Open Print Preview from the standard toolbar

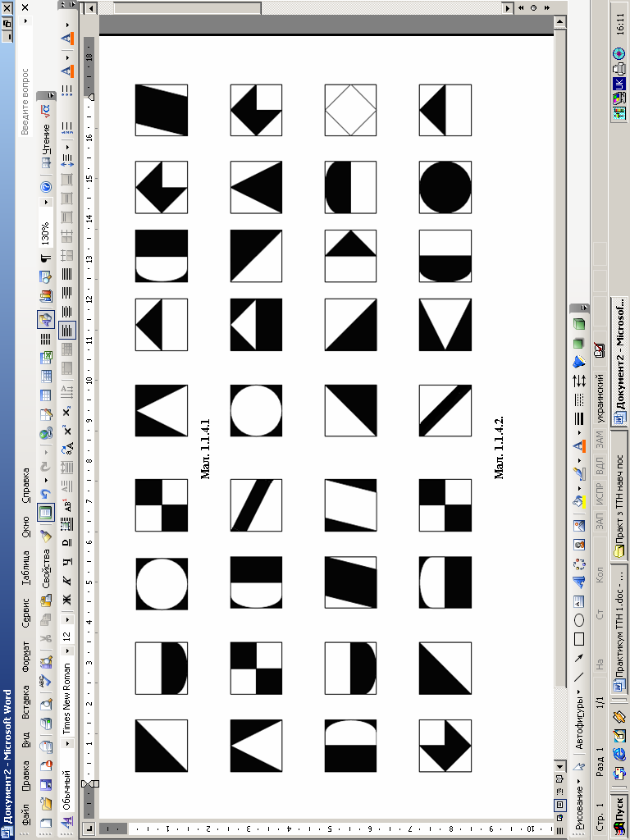click(x=46, y=703)
